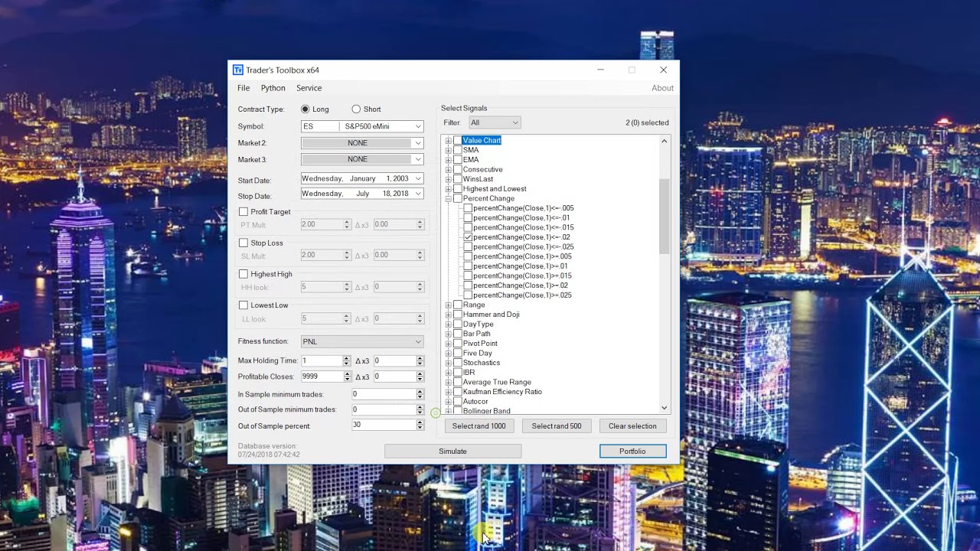Increase Max Holding Time stepper
Image resolution: width=980 pixels, height=551 pixels.
click(347, 358)
